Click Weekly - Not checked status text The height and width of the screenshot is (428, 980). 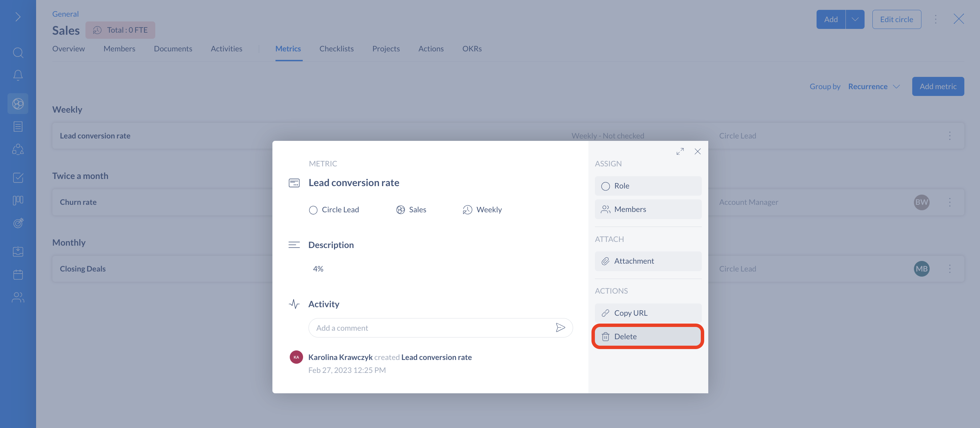(607, 136)
